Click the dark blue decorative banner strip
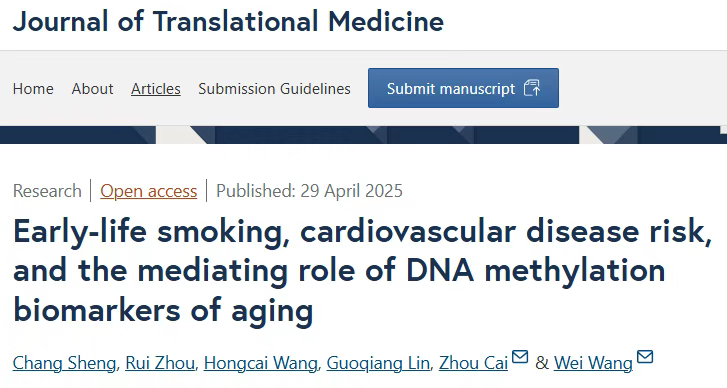Viewport: 727px width, 388px height. coord(364,135)
